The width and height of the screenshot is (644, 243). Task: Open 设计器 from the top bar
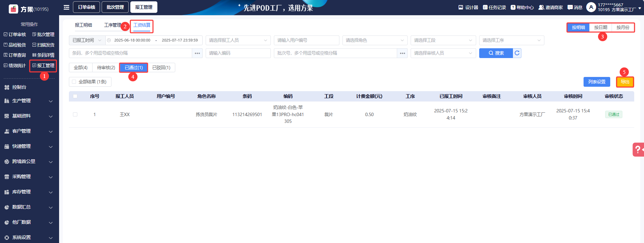[468, 7]
